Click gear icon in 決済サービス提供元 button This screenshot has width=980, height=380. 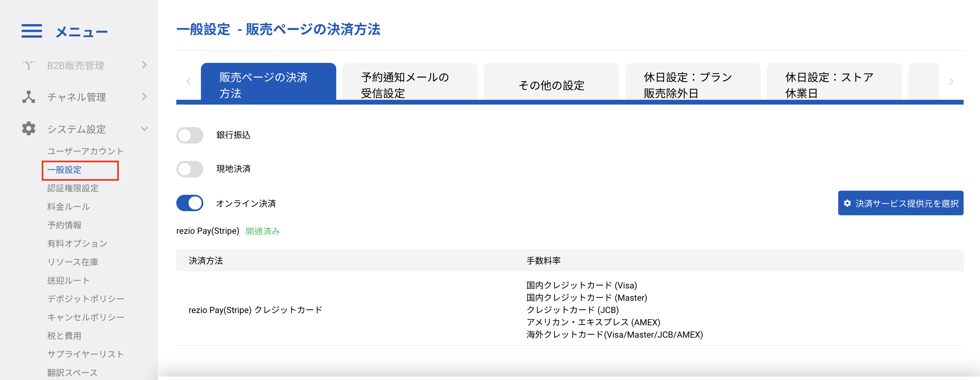(x=847, y=203)
